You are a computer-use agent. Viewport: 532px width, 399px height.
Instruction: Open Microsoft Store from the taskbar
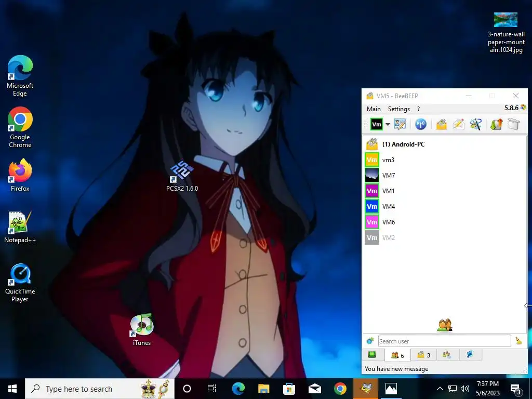289,389
